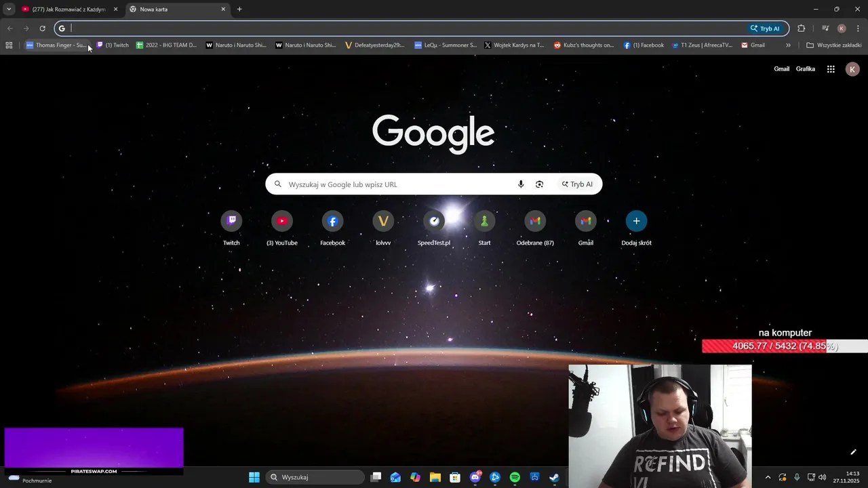The height and width of the screenshot is (488, 868).
Task: Open the Chrome three-dot menu
Action: click(858, 28)
